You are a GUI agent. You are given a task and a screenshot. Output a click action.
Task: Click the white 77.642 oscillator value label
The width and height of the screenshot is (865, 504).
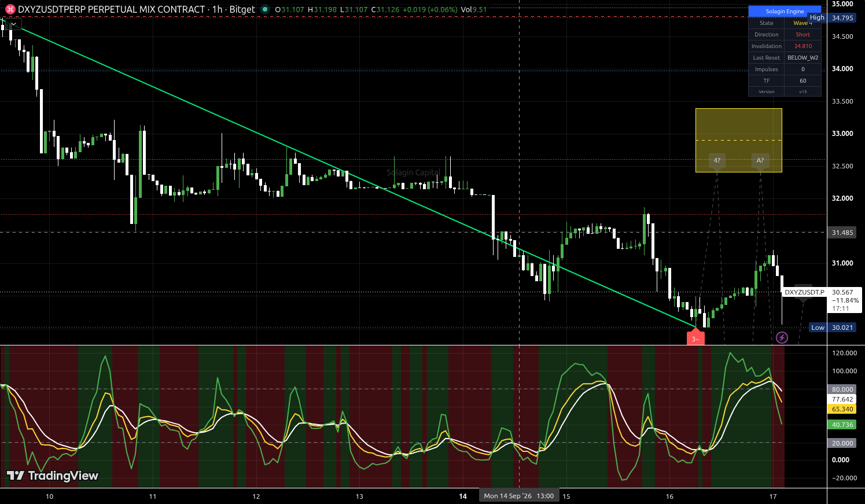[x=842, y=399]
